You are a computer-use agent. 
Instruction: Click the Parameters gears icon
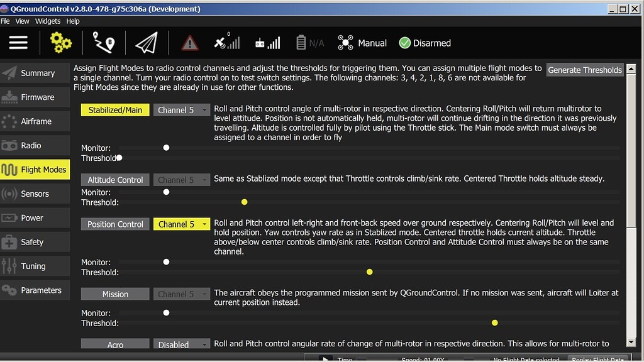(x=9, y=290)
